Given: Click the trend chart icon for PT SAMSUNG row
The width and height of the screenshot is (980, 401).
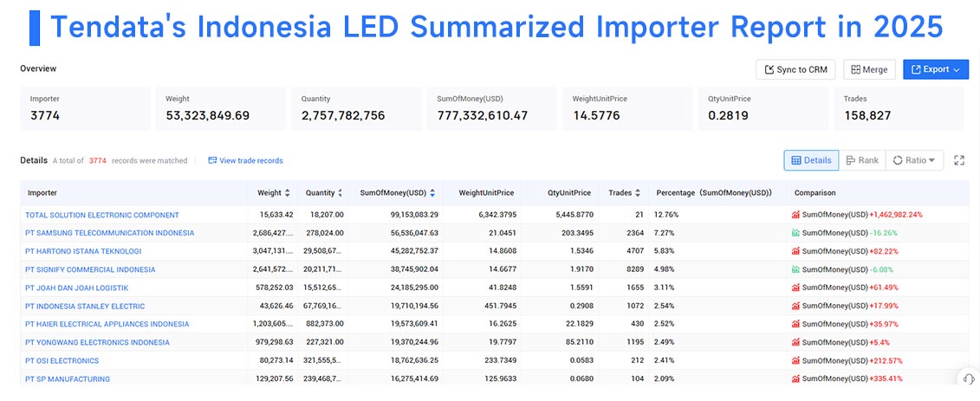Looking at the screenshot, I should [795, 233].
